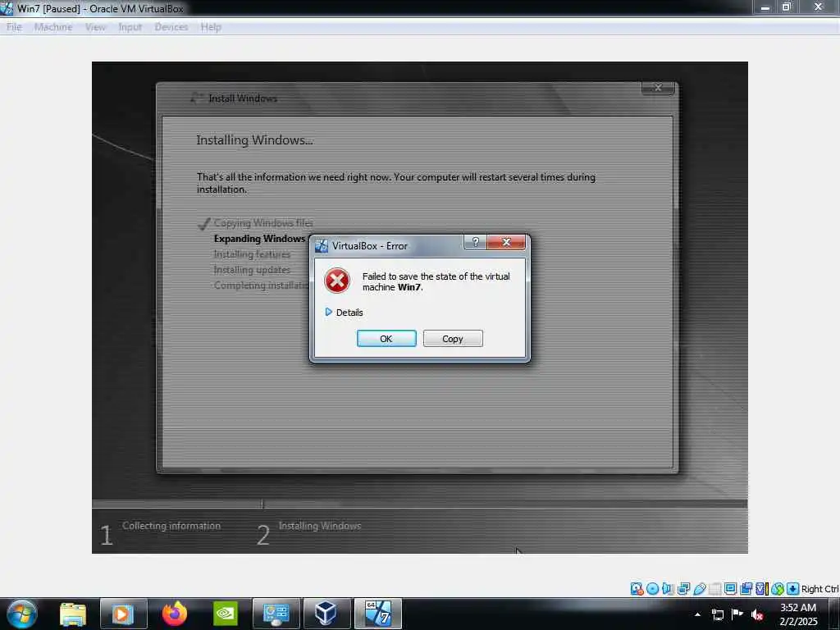This screenshot has width=840, height=630.
Task: Switch to Win7 VM taskbar icon
Action: pyautogui.click(x=377, y=614)
